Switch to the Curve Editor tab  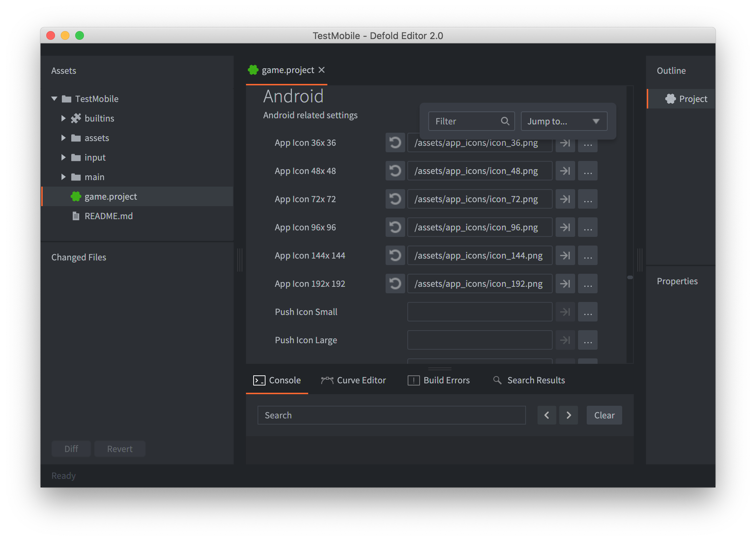(354, 380)
